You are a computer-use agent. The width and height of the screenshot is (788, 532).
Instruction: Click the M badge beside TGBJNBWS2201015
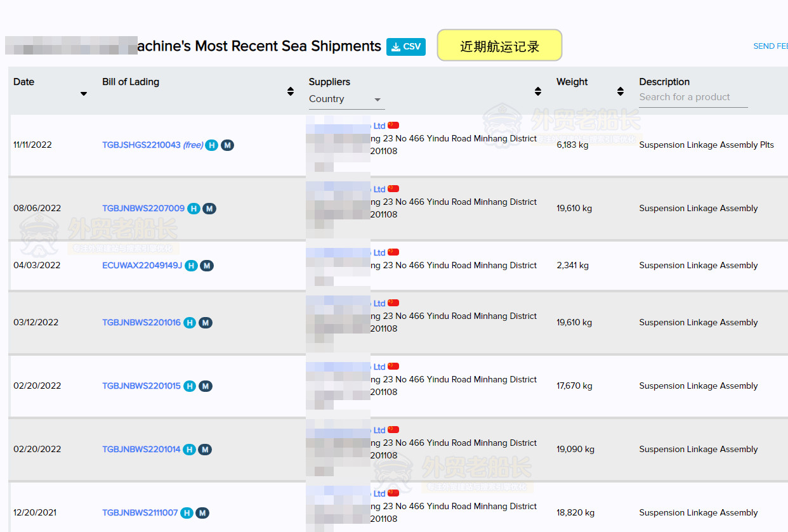(205, 386)
